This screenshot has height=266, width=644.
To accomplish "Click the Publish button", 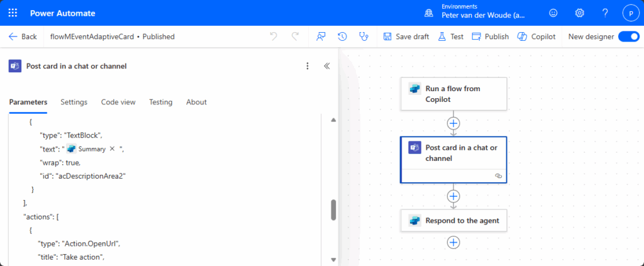I will (x=490, y=36).
